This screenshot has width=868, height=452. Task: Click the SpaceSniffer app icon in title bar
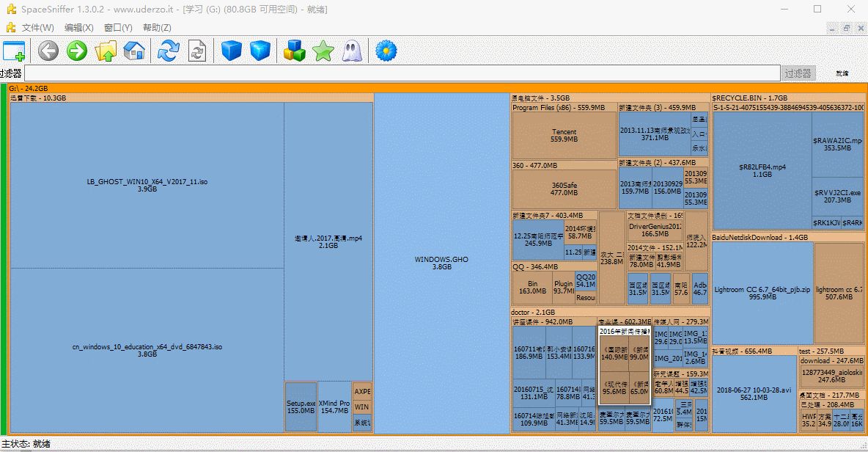[x=11, y=10]
